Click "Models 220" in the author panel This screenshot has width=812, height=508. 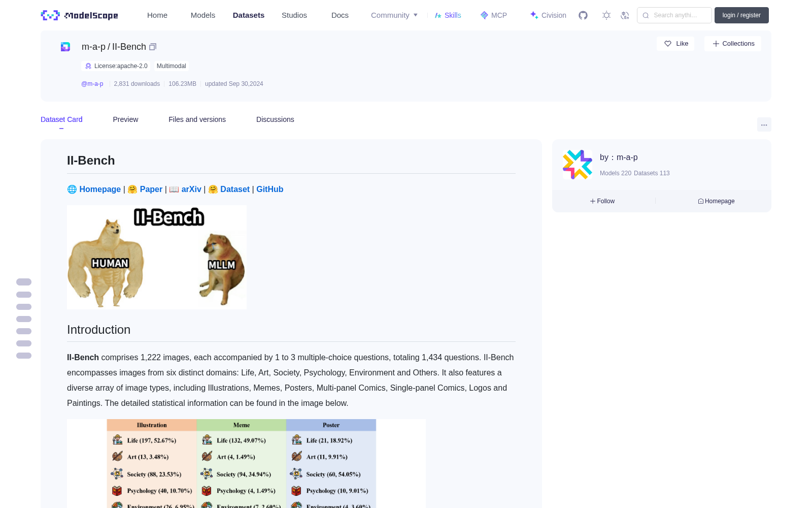(616, 173)
